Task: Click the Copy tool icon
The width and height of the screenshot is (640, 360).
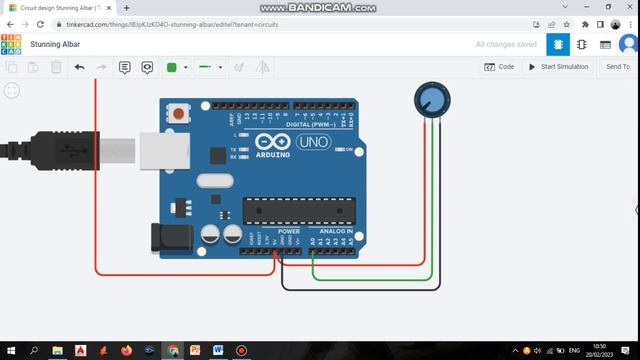Action: point(12,67)
